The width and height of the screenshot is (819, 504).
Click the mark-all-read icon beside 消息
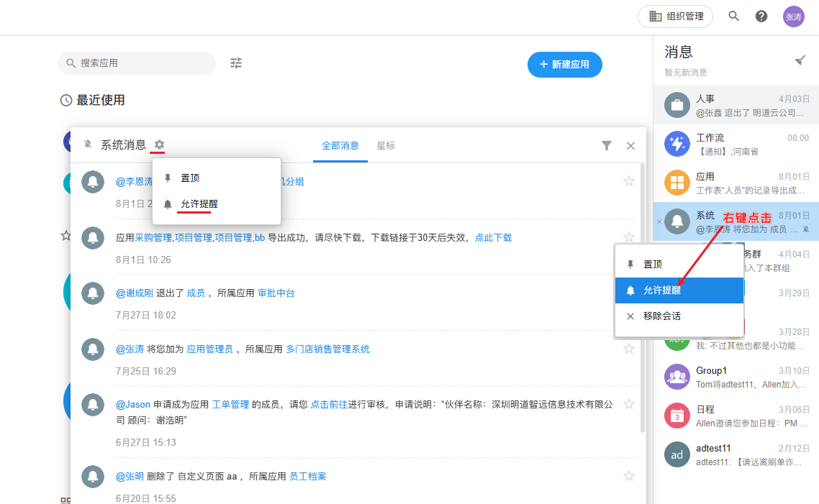[x=800, y=60]
